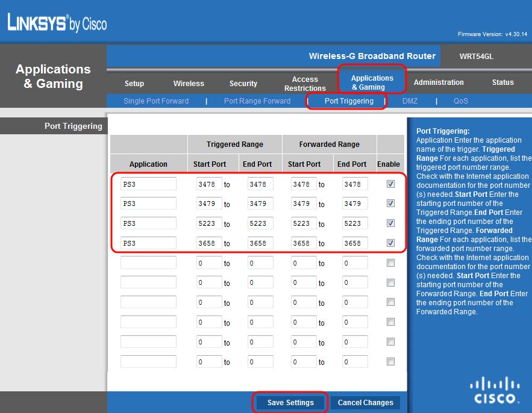Image resolution: width=532 pixels, height=413 pixels.
Task: Click the Cisco logo at bottom right
Action: click(494, 390)
